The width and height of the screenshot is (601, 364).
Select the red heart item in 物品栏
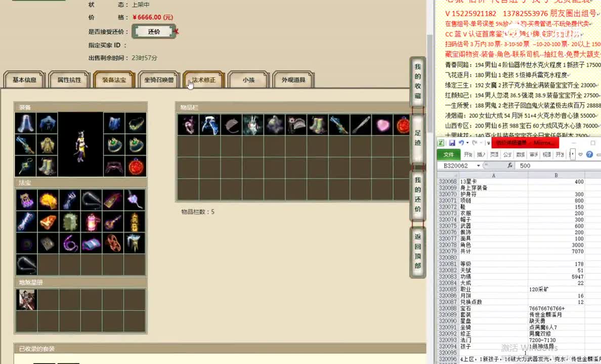point(382,125)
